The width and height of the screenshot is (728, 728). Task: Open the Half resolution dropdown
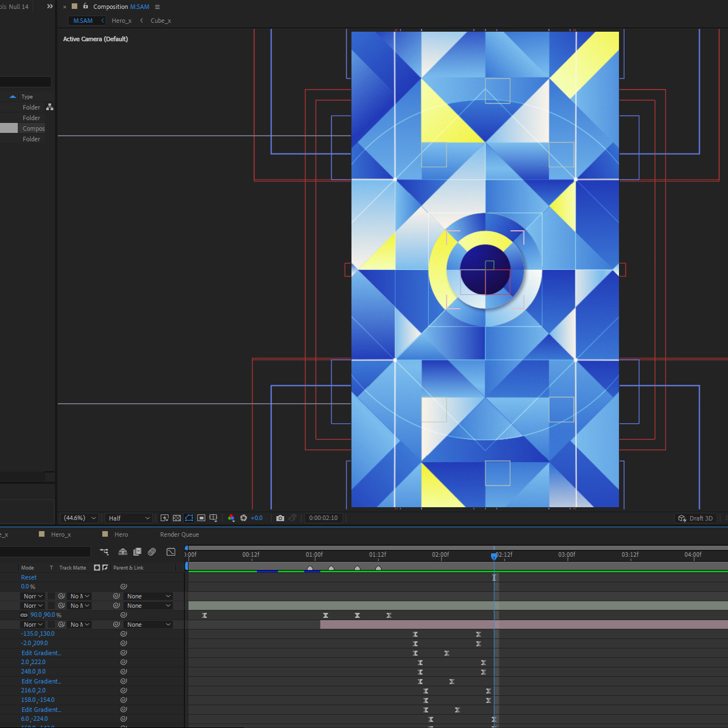(x=129, y=518)
